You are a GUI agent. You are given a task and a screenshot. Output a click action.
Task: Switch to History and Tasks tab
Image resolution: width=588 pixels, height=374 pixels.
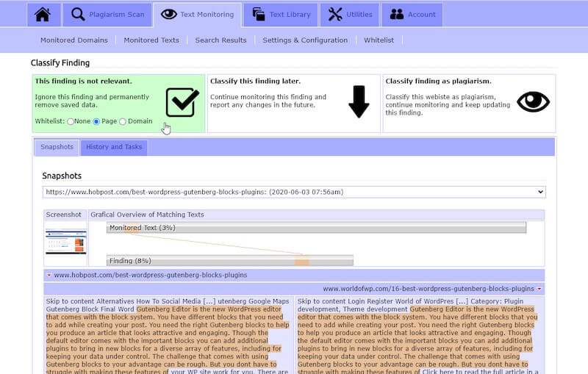coord(114,147)
